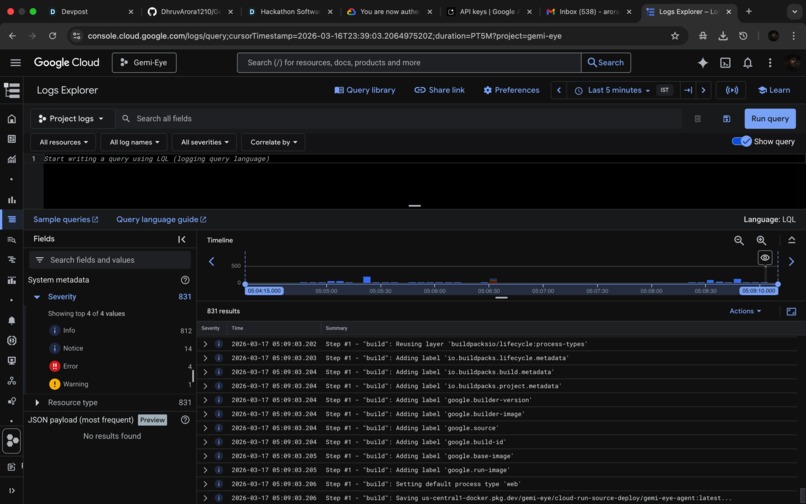Image resolution: width=806 pixels, height=504 pixels.
Task: Pan timeline backward with left arrow
Action: coord(211,261)
